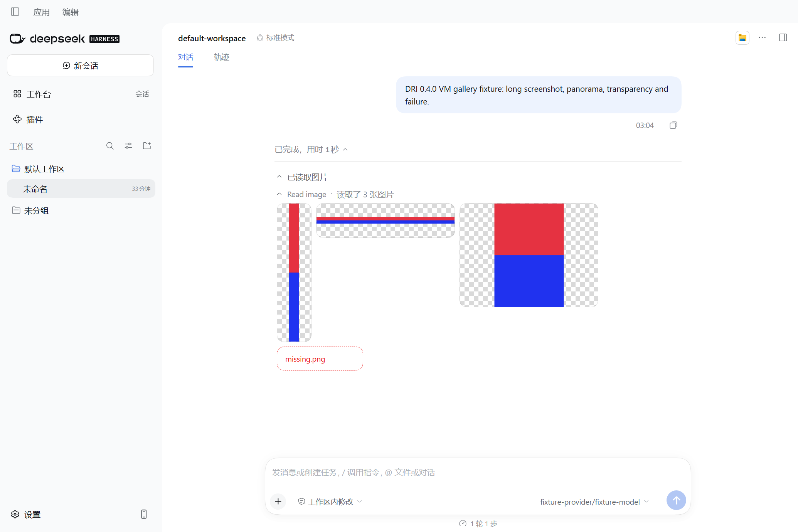Open the square transparency thumbnail
Screen dimensions: 798x532
pos(529,255)
